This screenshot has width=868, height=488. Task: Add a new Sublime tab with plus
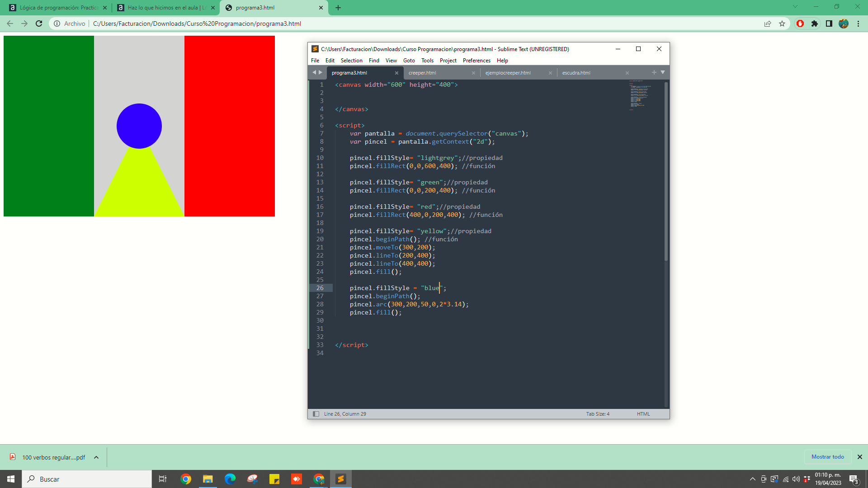click(654, 72)
